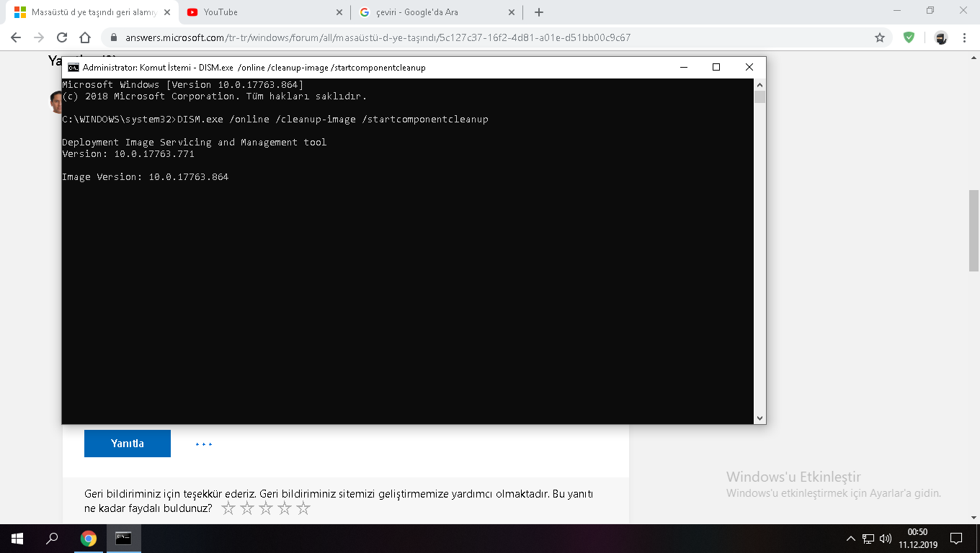Switch to the çeviri Google search tab
The width and height of the screenshot is (980, 553).
[437, 12]
